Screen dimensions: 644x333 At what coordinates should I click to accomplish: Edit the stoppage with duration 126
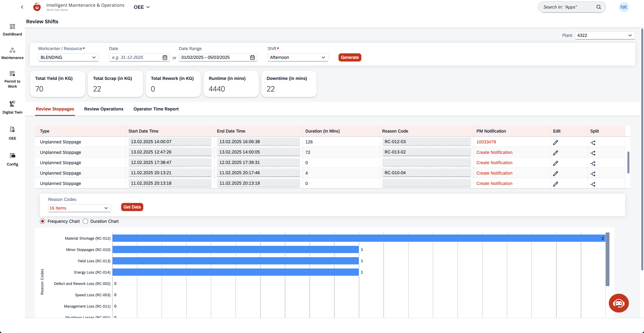click(x=555, y=143)
